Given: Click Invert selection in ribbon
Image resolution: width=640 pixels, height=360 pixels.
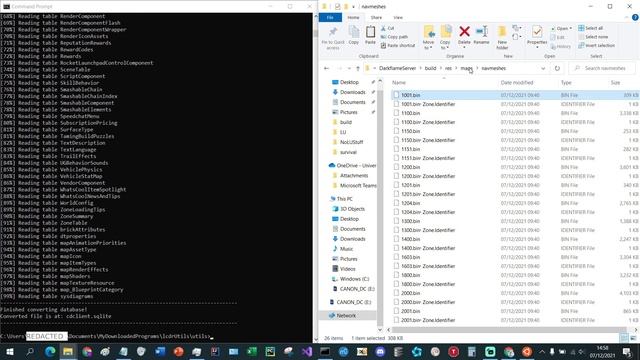Looking at the screenshot, I should 596,45.
